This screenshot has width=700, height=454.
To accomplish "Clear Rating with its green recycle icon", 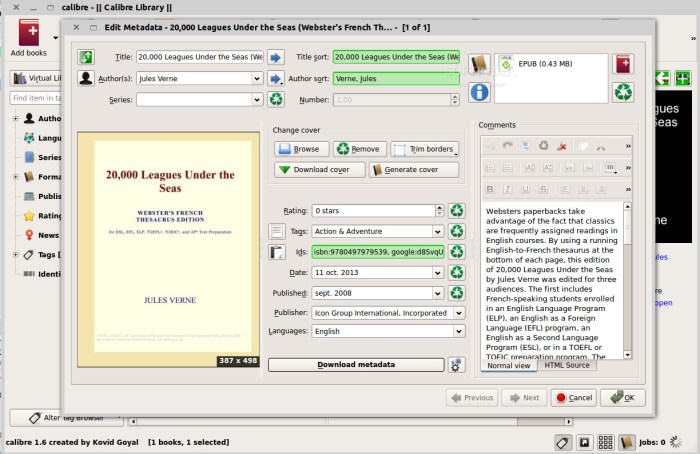I will (457, 210).
